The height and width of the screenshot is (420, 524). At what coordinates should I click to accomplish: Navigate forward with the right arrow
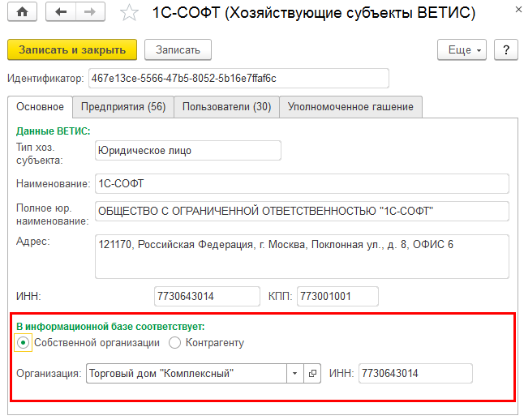pos(90,12)
